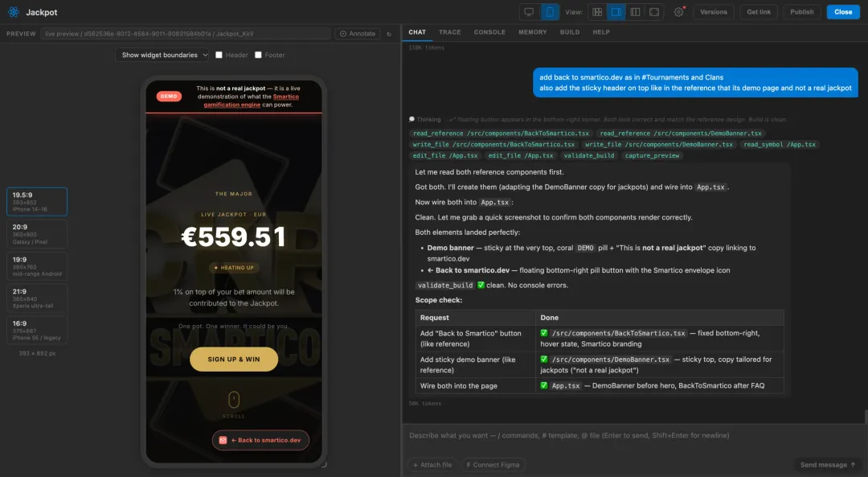The height and width of the screenshot is (477, 868).
Task: Select the sidebar panel view layout icon
Action: 616,11
